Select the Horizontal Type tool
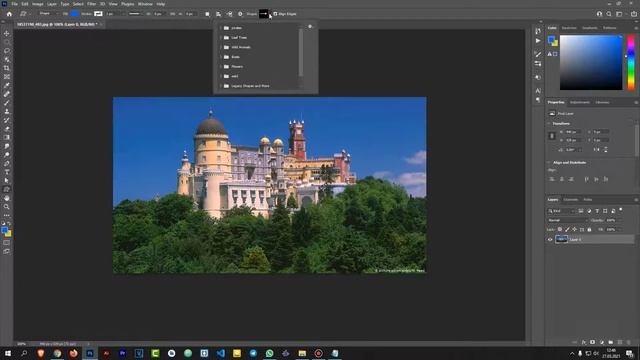The height and width of the screenshot is (360, 640). [7, 172]
